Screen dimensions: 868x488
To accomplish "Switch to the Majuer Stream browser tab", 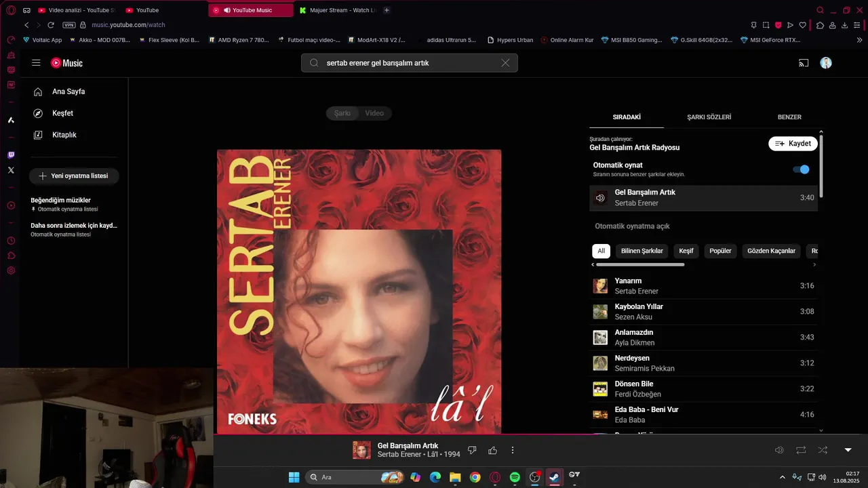I will click(x=337, y=10).
